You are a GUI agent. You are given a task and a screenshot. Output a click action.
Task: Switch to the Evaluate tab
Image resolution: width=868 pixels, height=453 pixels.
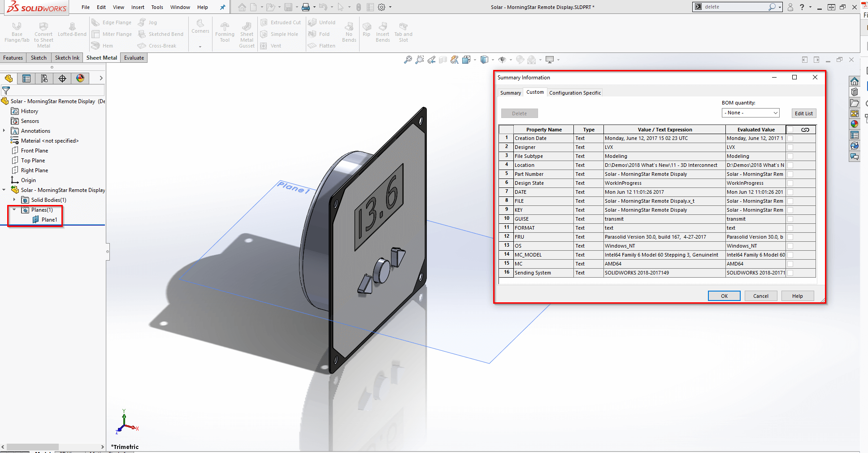(134, 58)
